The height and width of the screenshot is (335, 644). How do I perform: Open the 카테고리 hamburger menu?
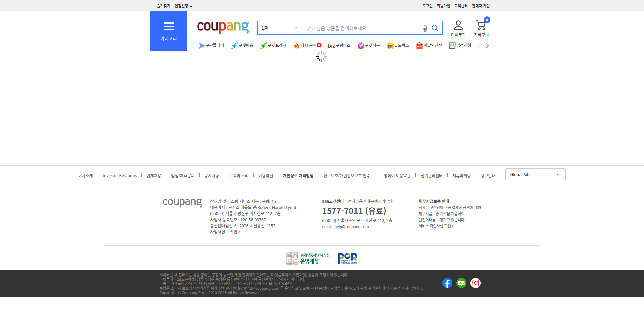click(168, 31)
